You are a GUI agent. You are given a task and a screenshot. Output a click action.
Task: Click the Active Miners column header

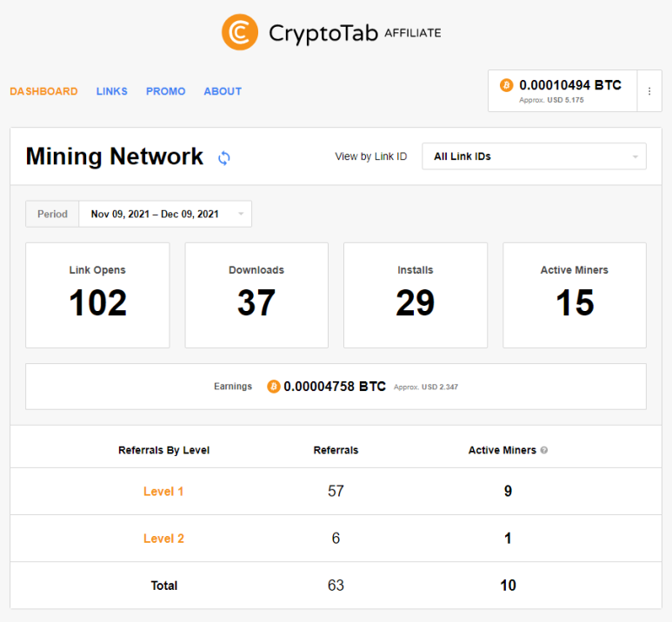coord(502,450)
